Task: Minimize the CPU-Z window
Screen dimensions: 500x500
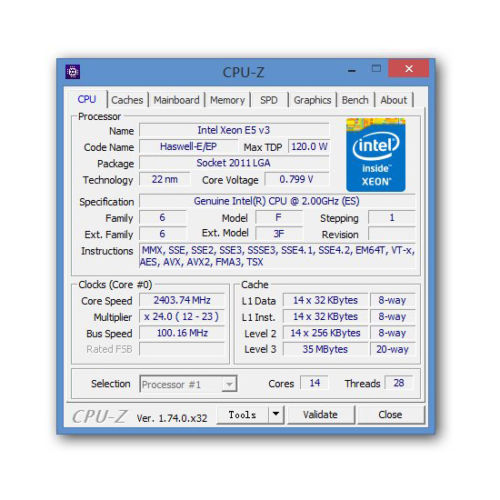Action: click(351, 70)
